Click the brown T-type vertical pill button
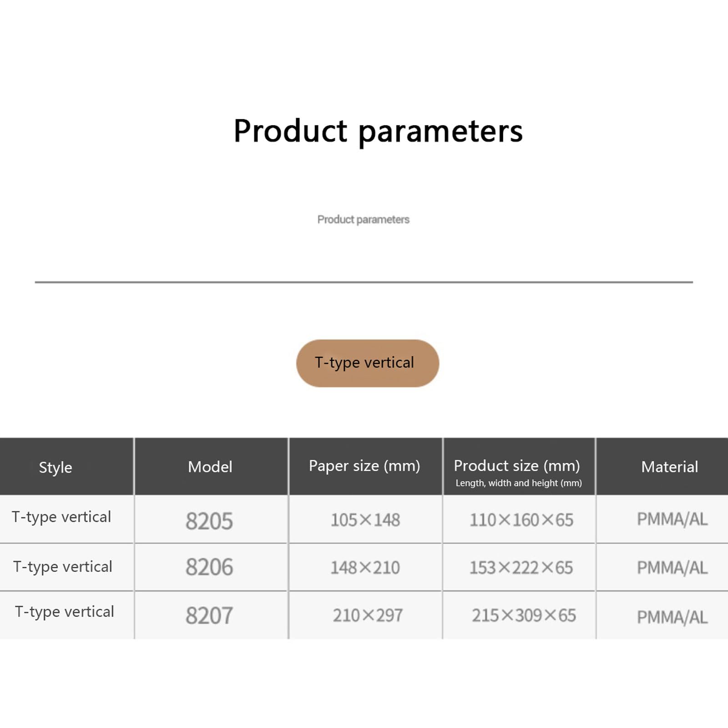This screenshot has width=728, height=728. pyautogui.click(x=368, y=363)
